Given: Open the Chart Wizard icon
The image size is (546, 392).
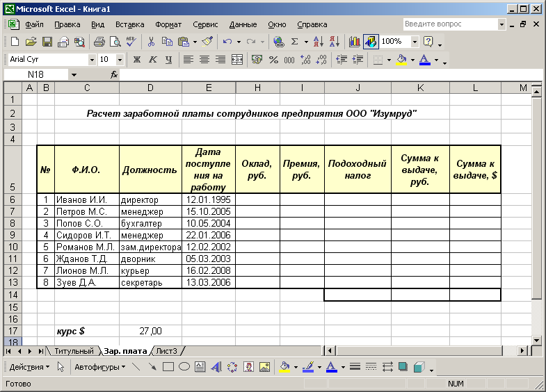Looking at the screenshot, I should point(355,42).
